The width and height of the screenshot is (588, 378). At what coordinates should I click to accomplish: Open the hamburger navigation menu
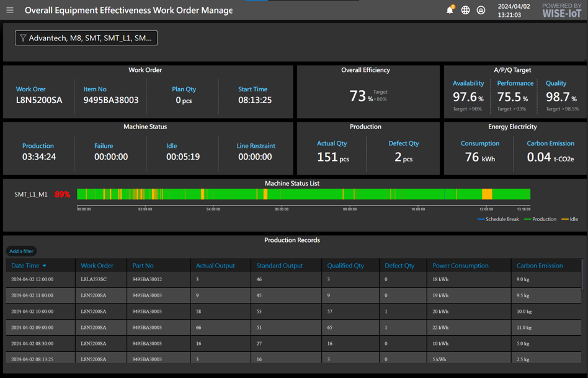[x=10, y=10]
